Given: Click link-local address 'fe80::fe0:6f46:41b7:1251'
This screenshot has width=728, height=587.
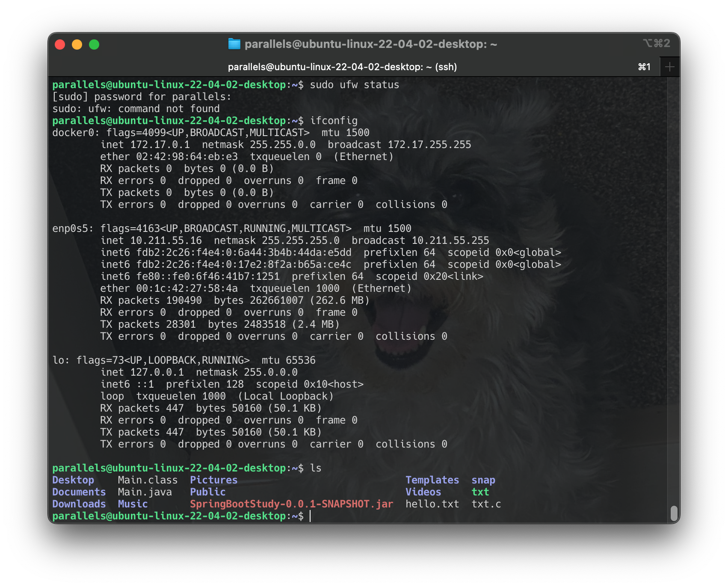Looking at the screenshot, I should tap(208, 276).
